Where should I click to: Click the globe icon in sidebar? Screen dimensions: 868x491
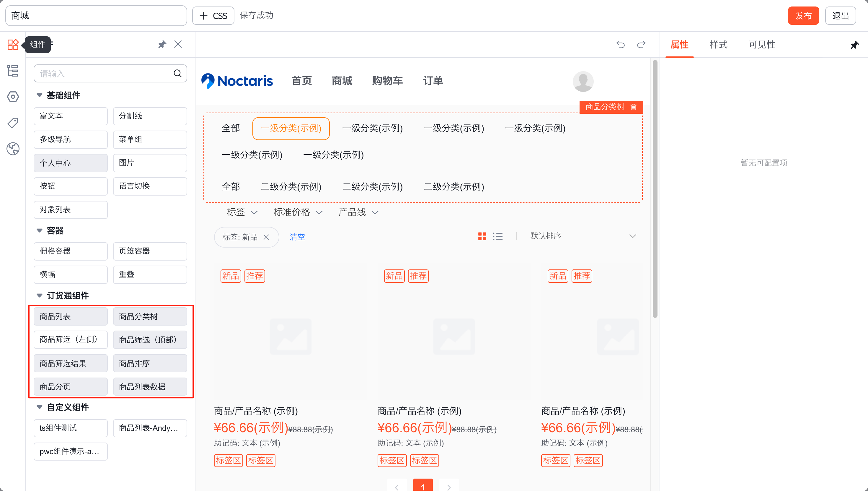tap(13, 149)
